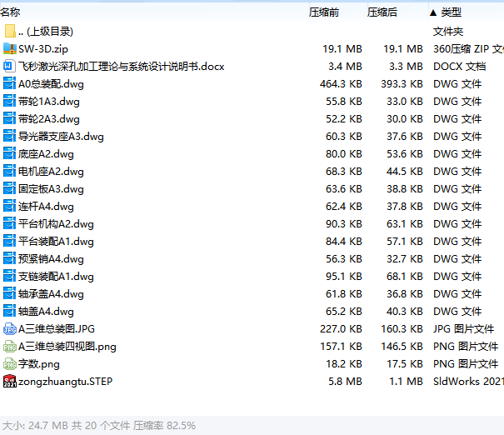Viewport: 504px width, 435px height.
Task: Select file name SW-3D.zip
Action: (43, 49)
